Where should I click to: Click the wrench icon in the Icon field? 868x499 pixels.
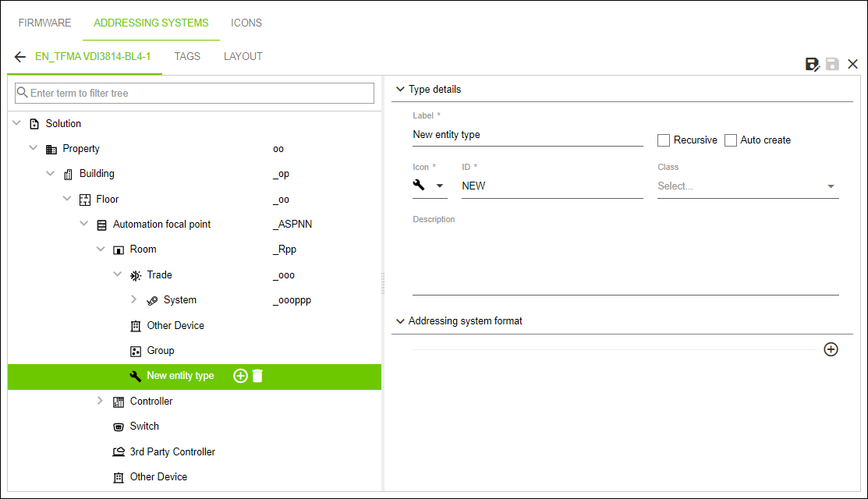(420, 186)
